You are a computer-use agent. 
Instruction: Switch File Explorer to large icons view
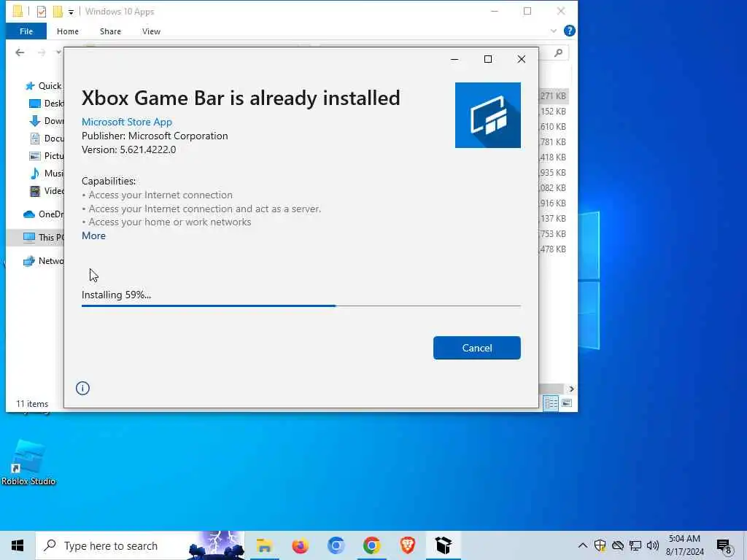click(566, 403)
